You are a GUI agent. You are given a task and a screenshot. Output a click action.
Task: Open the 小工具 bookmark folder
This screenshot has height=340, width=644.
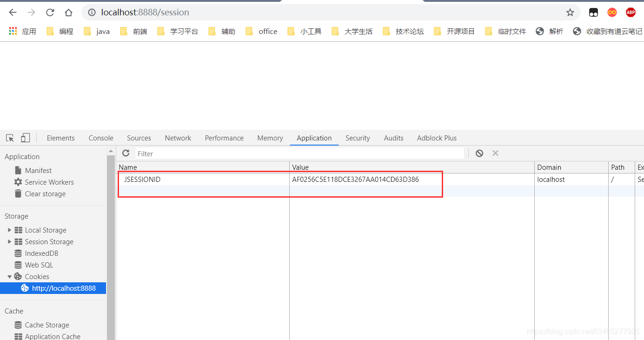(x=304, y=31)
